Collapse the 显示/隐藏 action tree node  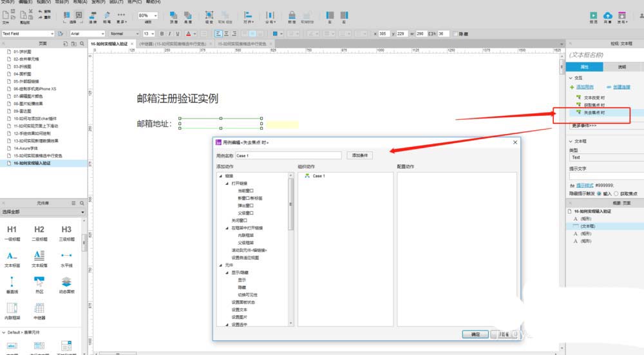pos(227,273)
